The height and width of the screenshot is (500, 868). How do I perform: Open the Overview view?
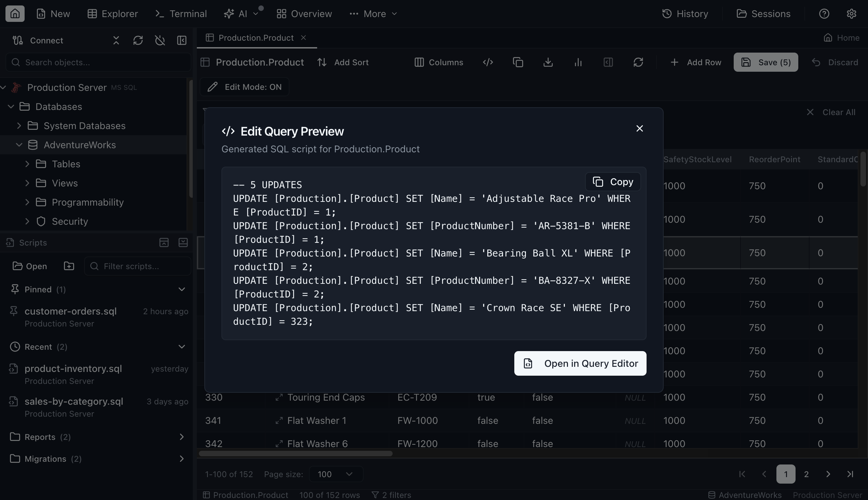(x=303, y=14)
